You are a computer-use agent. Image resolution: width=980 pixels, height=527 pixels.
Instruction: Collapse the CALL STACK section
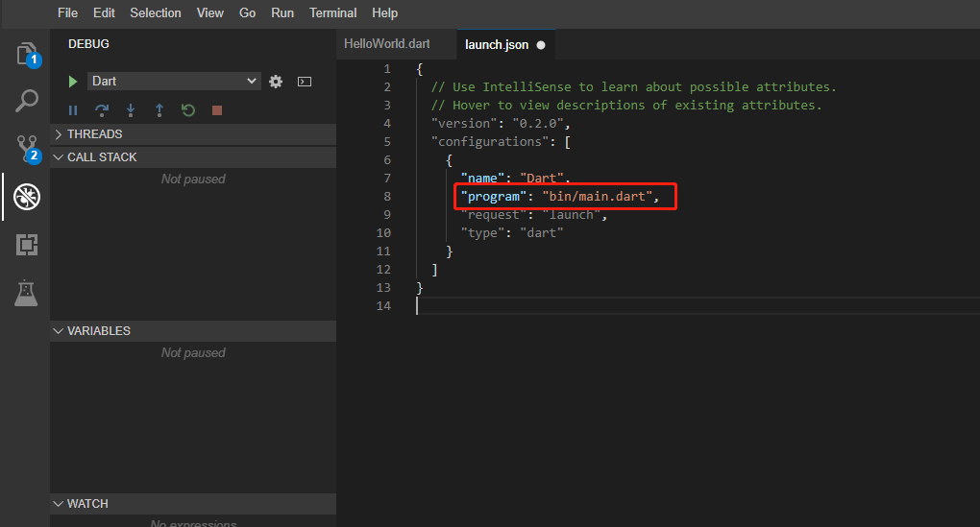click(x=193, y=157)
